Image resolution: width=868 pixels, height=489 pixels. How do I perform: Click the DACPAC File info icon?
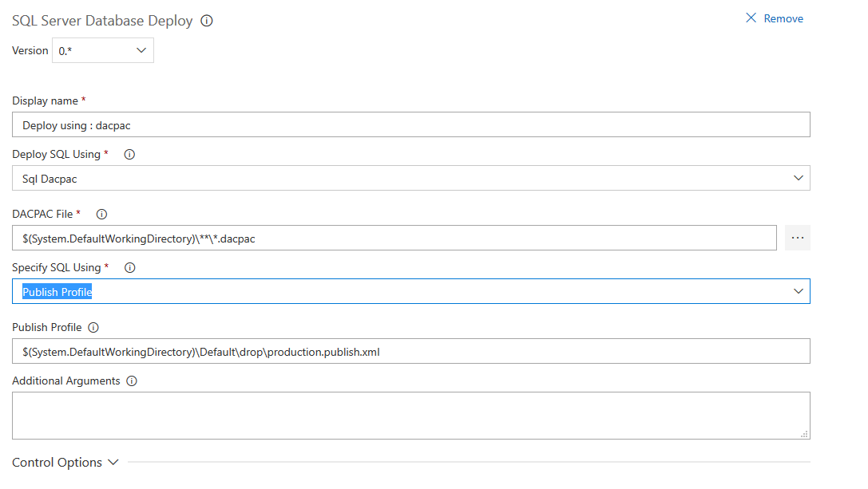(101, 214)
